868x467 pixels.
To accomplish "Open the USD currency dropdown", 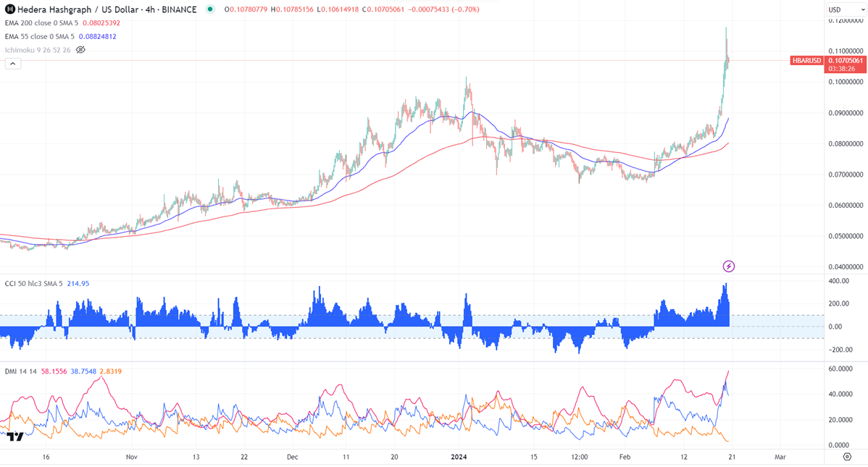I will point(846,9).
